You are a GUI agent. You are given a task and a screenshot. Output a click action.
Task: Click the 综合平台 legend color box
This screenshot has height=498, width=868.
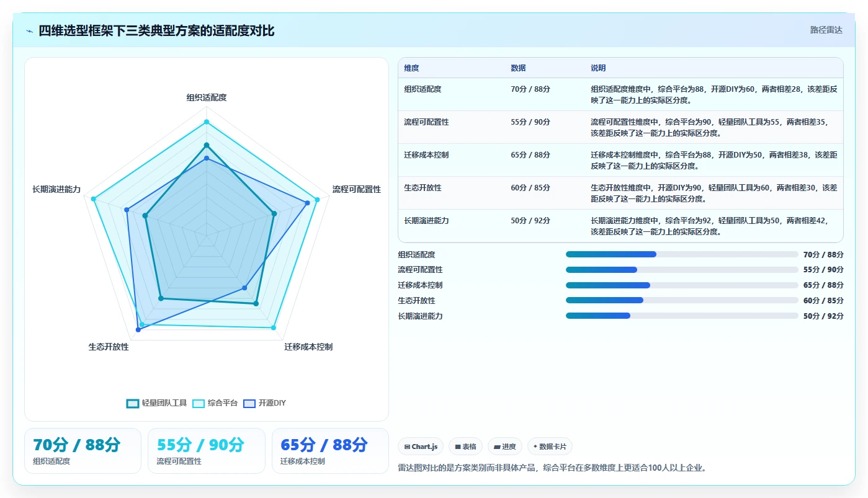coord(199,403)
